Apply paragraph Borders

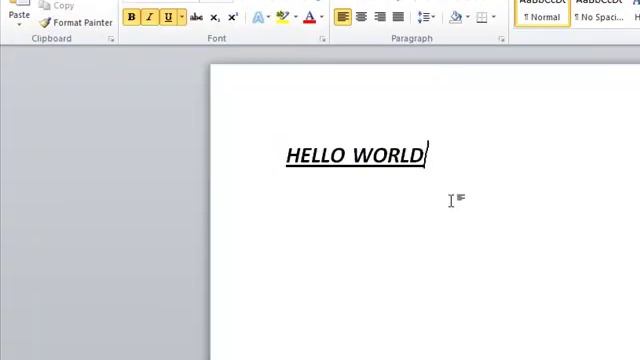click(482, 17)
